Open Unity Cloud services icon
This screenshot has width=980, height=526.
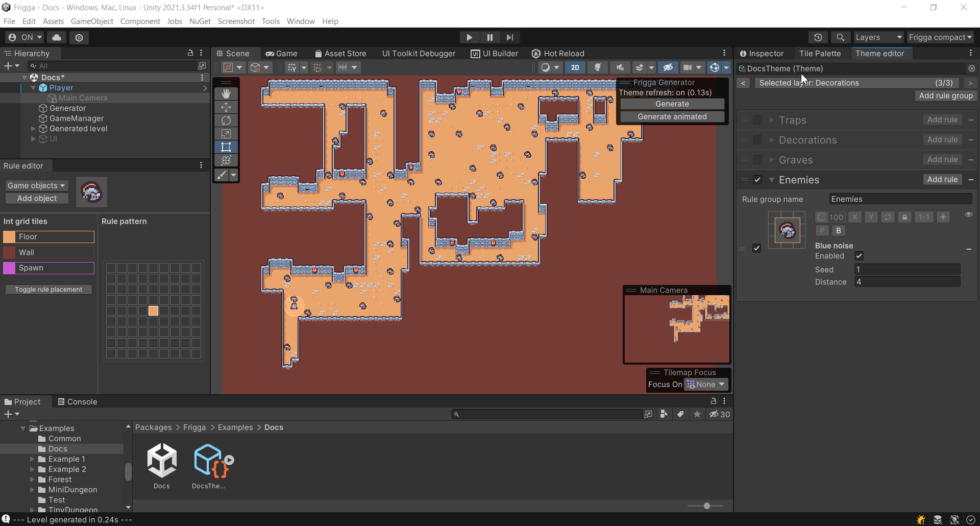pyautogui.click(x=57, y=37)
